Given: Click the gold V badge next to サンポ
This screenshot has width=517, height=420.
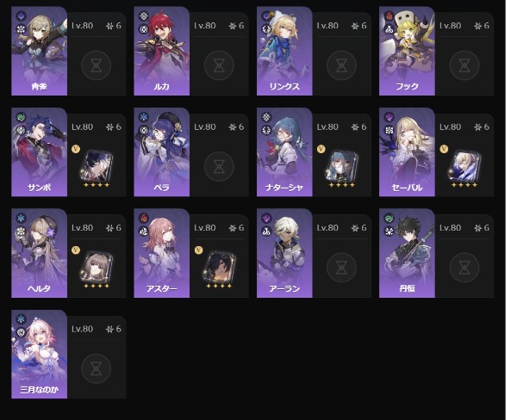Looking at the screenshot, I should (76, 149).
